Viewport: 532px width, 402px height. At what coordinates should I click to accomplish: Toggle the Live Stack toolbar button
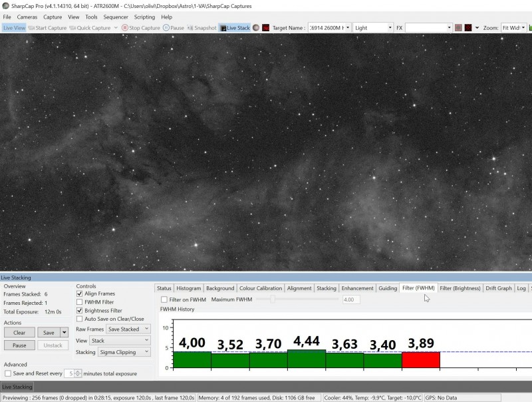[235, 28]
